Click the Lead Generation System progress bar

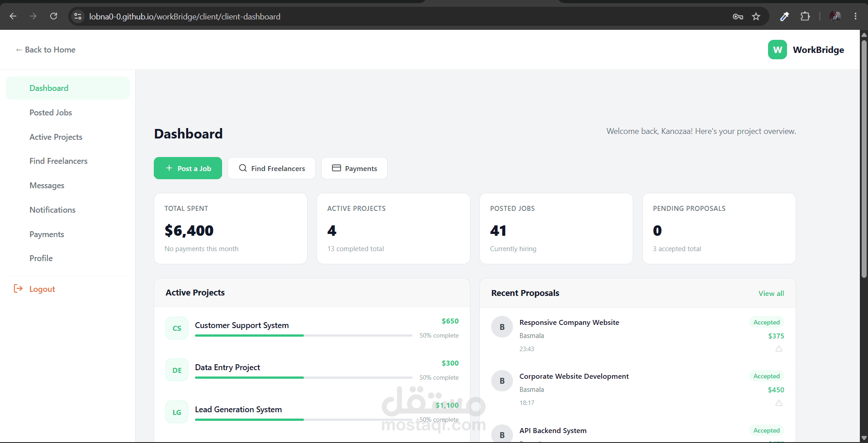[x=304, y=420]
